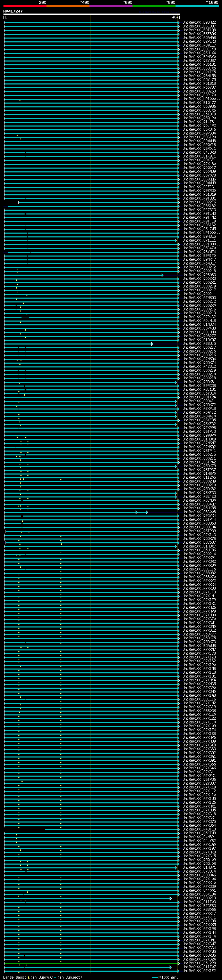
Task: Select the UniRef100_C4J3K8 label
Action: [199, 153]
